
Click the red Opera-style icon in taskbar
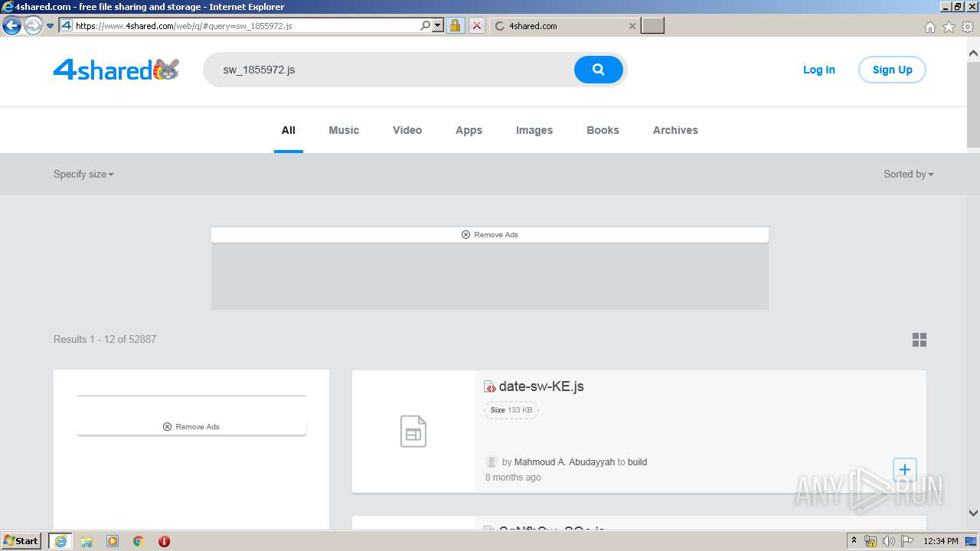pyautogui.click(x=164, y=541)
